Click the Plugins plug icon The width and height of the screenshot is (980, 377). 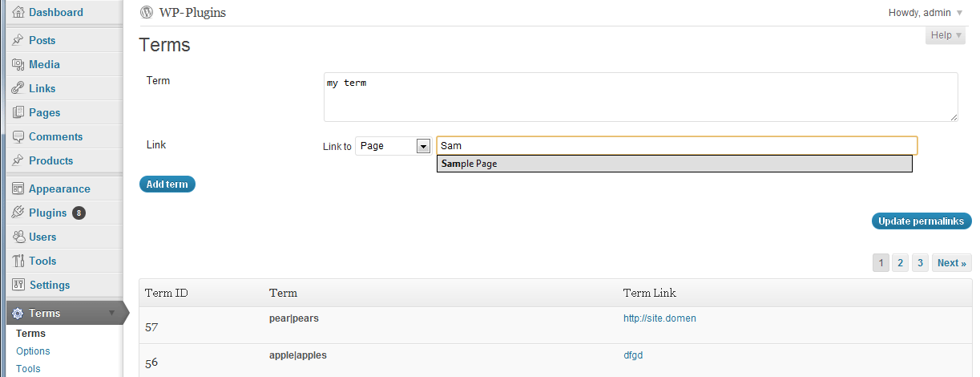coord(18,213)
